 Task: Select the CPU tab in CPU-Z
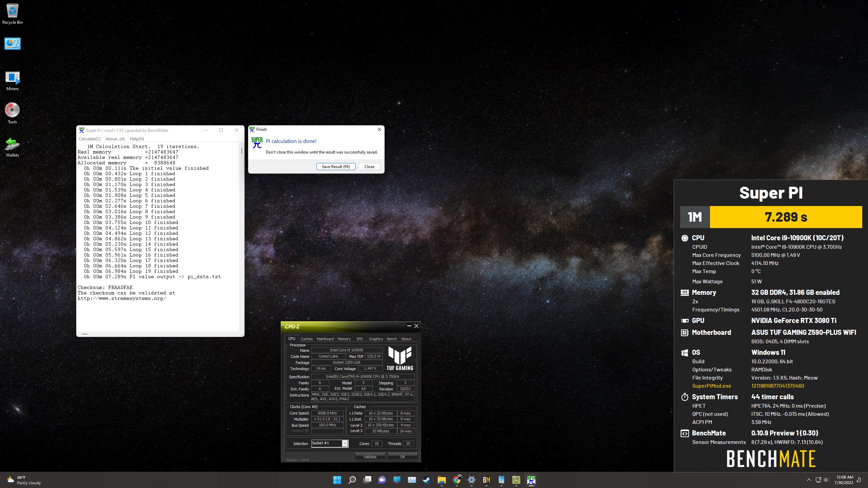[292, 339]
